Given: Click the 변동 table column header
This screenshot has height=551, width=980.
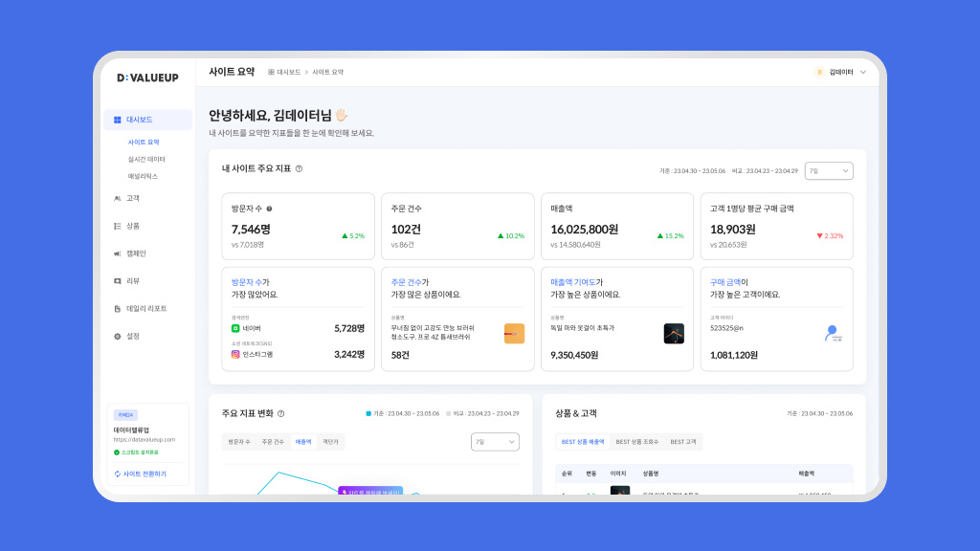Looking at the screenshot, I should click(x=591, y=474).
